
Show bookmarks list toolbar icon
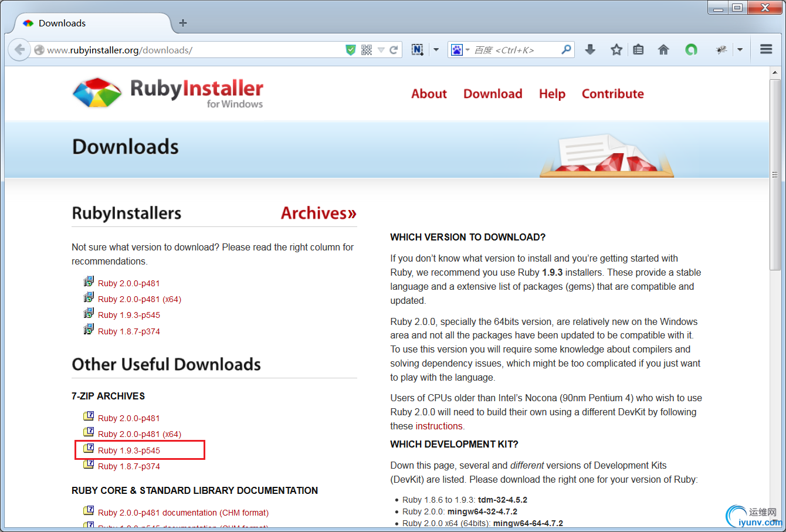[638, 50]
